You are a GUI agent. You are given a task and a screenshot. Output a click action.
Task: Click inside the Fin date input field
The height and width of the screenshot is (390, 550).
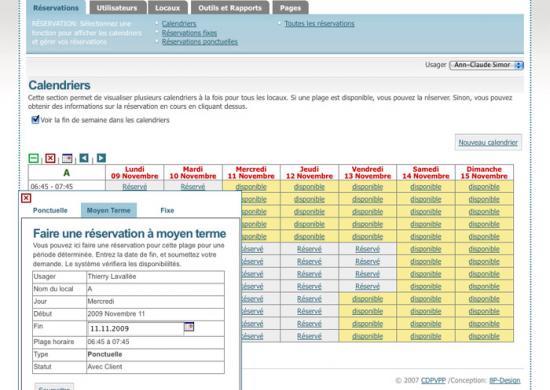[135, 329]
